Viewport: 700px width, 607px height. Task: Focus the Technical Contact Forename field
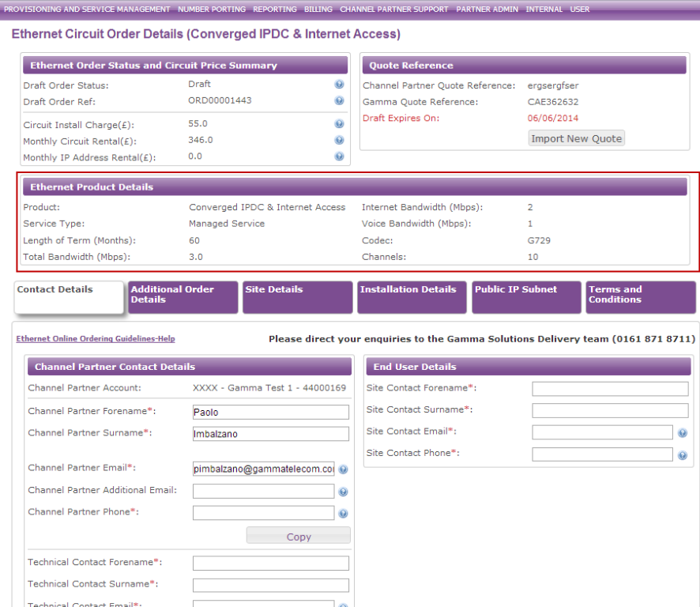point(270,564)
